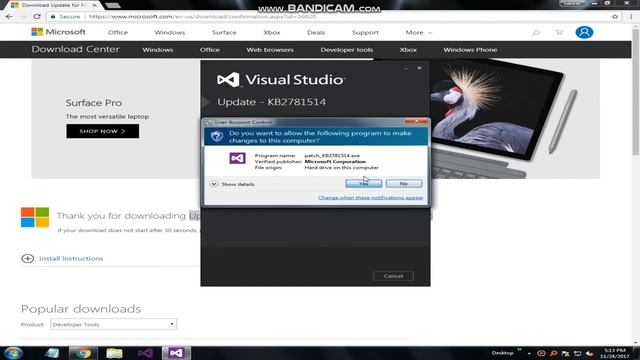Click the Download Center heading

pyautogui.click(x=76, y=49)
